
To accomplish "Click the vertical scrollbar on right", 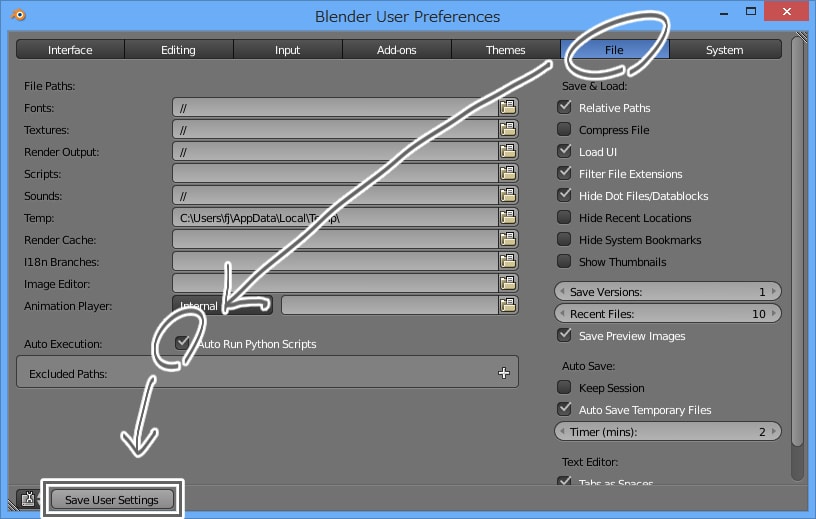I will pyautogui.click(x=797, y=242).
